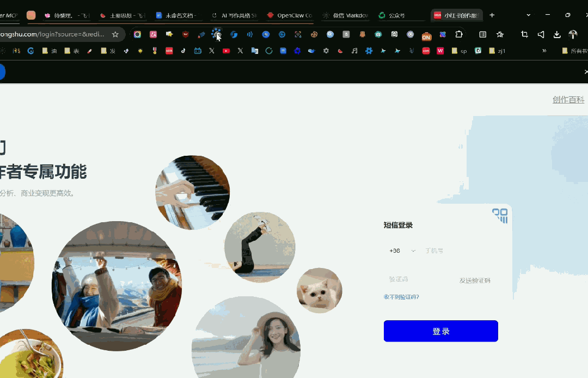Open the TikTok bookmark icon
This screenshot has height=378, width=588.
pos(183,51)
